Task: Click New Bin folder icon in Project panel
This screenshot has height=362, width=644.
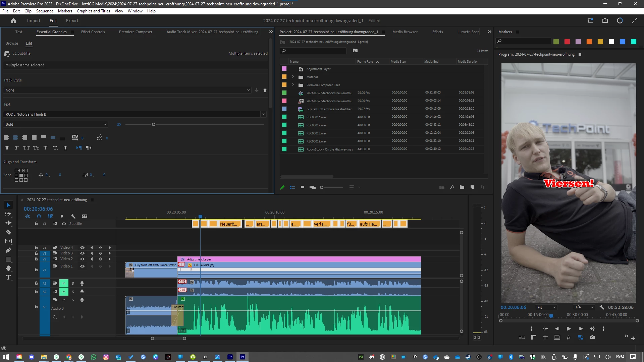Action: click(x=462, y=187)
